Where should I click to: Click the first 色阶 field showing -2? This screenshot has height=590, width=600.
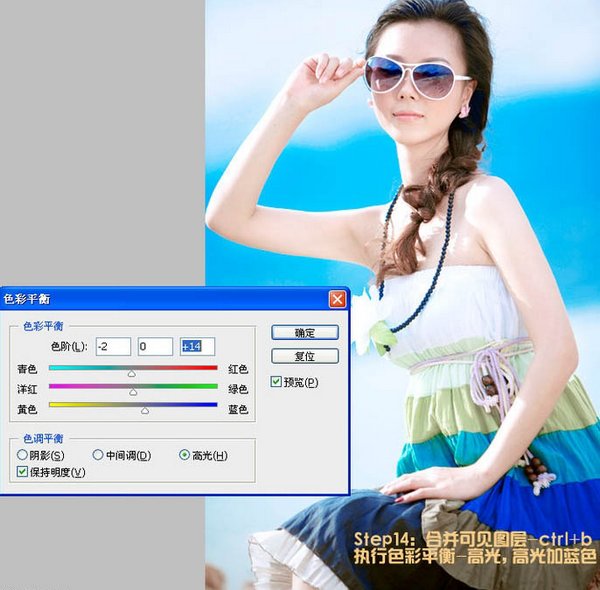[113, 347]
